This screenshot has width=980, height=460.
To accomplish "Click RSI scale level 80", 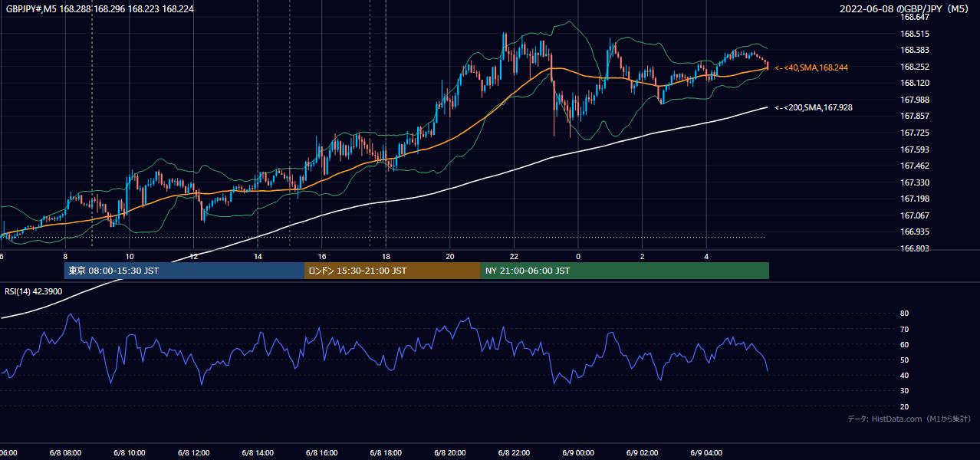I will tap(904, 314).
